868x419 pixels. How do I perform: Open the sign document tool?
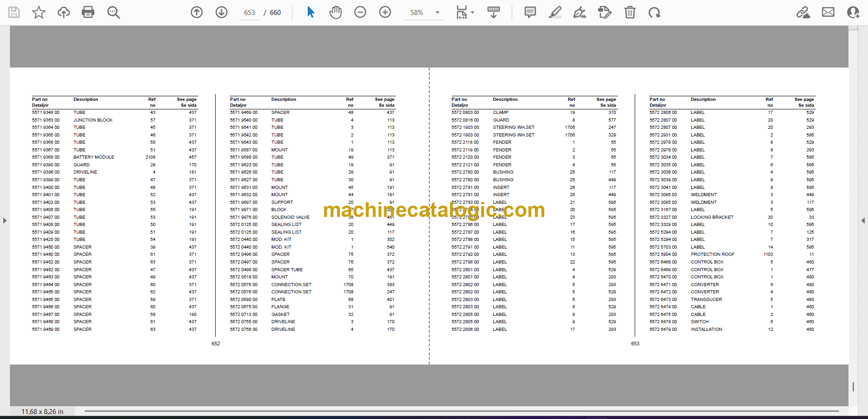click(580, 12)
